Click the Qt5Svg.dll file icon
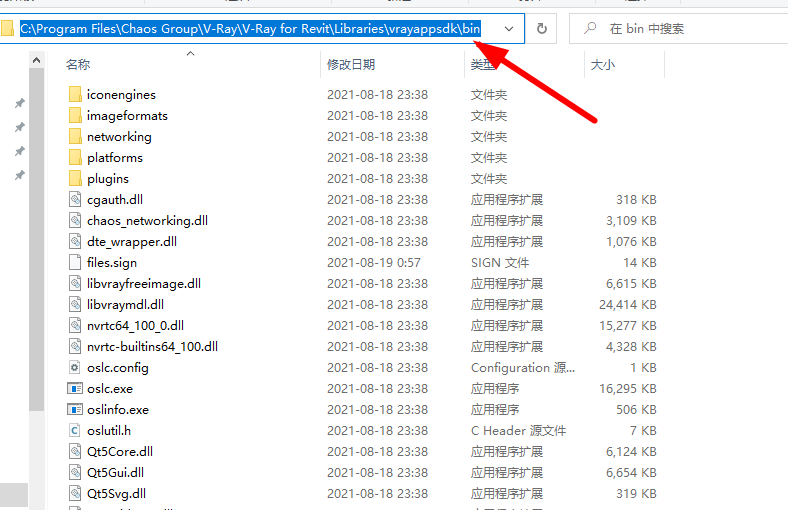 pyautogui.click(x=75, y=493)
